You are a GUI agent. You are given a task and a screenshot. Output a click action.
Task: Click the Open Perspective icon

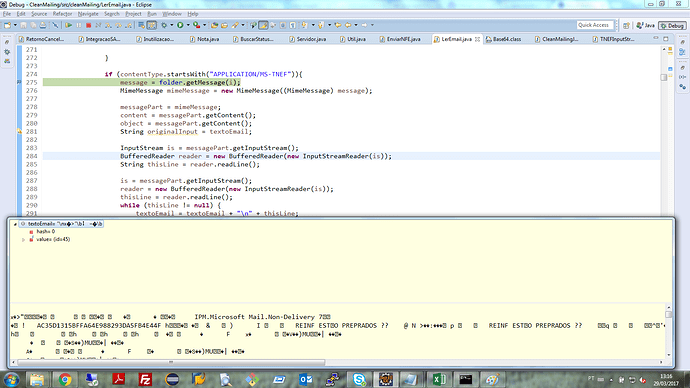(626, 26)
